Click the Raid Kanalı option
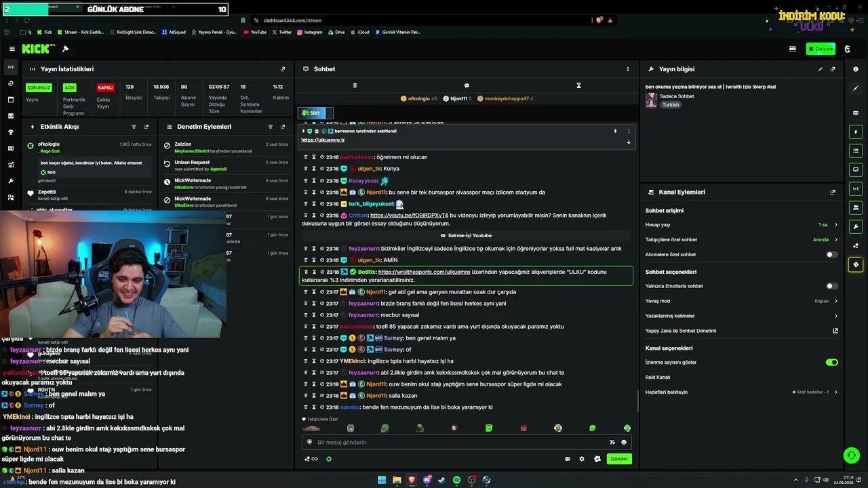Image resolution: width=868 pixels, height=488 pixels. point(658,378)
